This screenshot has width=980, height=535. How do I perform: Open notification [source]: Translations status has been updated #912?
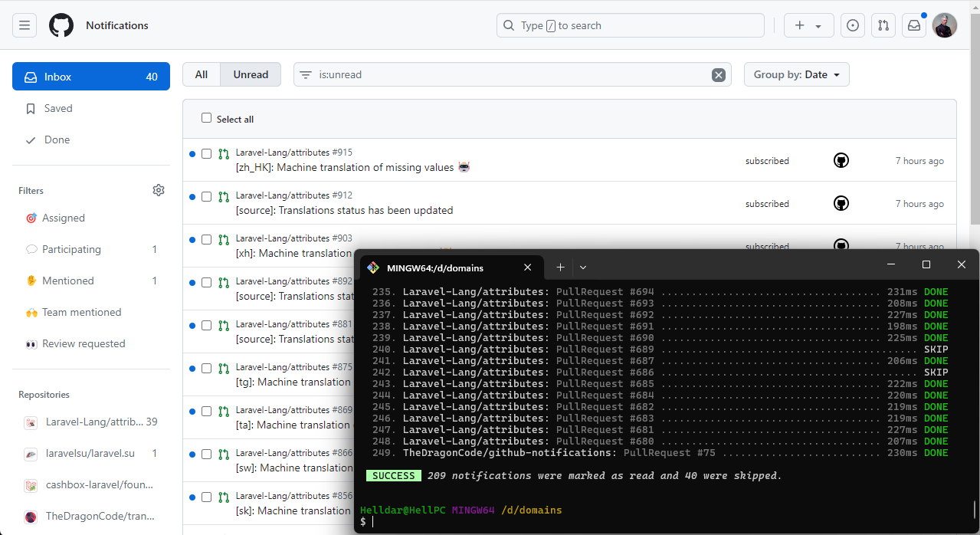coord(344,210)
